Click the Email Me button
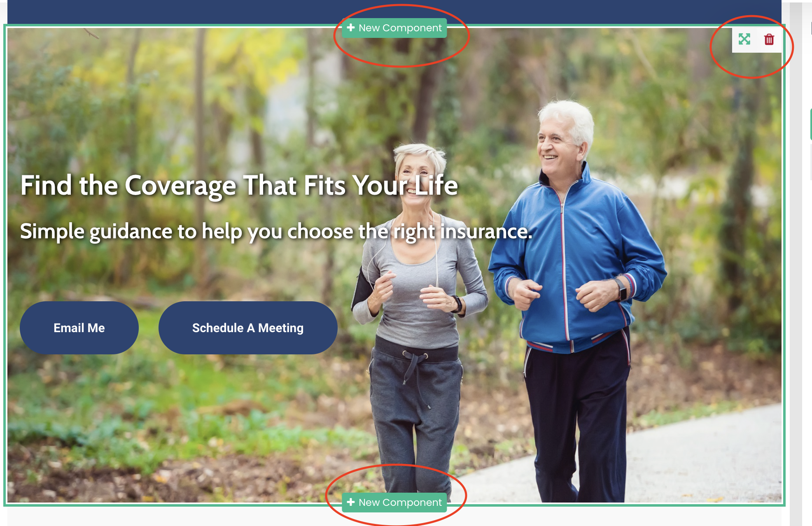The width and height of the screenshot is (812, 526). pyautogui.click(x=79, y=328)
